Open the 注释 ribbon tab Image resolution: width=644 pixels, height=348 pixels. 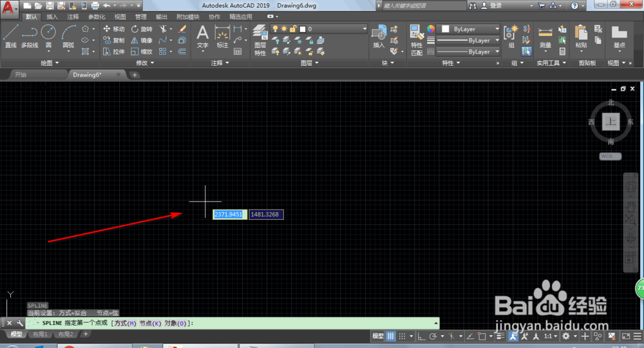click(73, 17)
